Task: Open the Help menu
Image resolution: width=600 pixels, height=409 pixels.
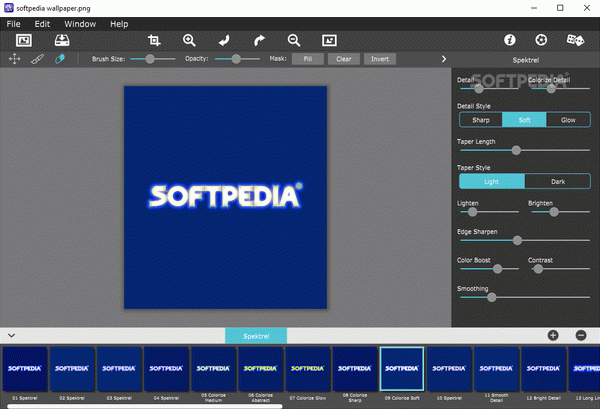Action: pos(119,24)
